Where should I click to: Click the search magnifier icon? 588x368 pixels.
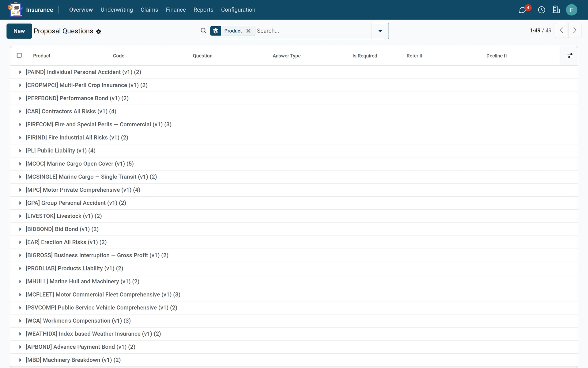point(203,31)
